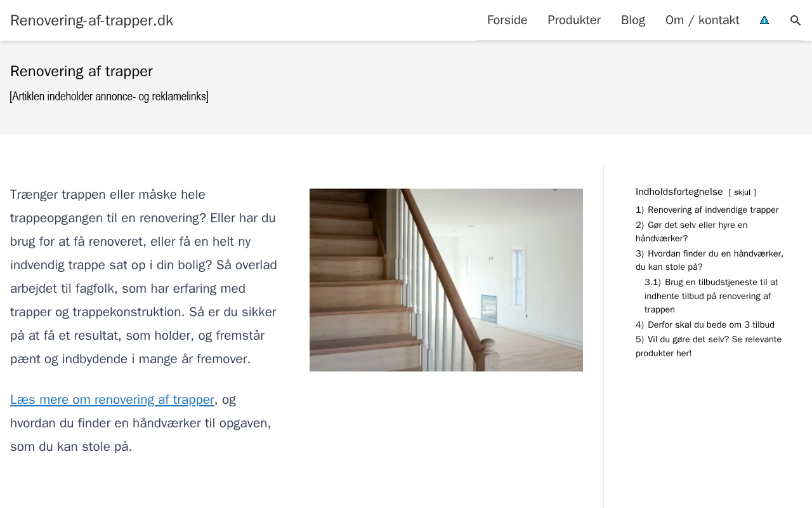Screen dimensions: 812x508
Task: Open Om / kontakt page
Action: (x=702, y=20)
